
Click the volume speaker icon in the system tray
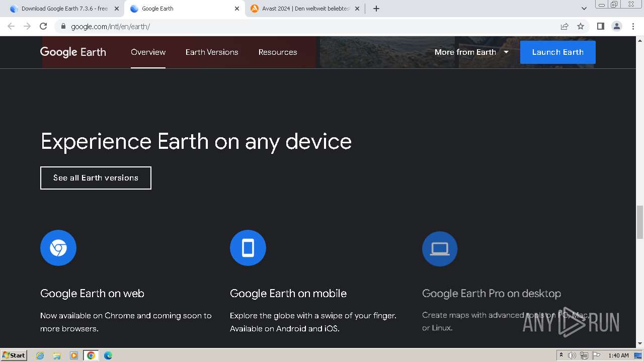pos(572,355)
